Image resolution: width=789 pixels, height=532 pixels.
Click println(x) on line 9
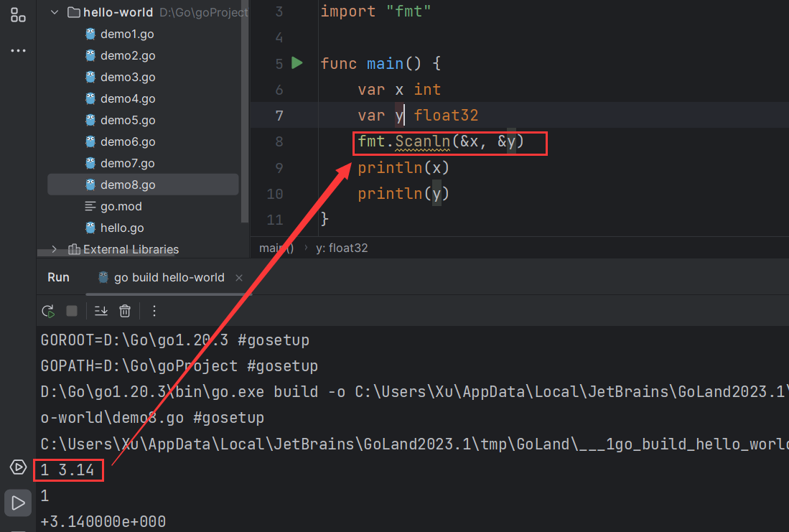pyautogui.click(x=403, y=167)
